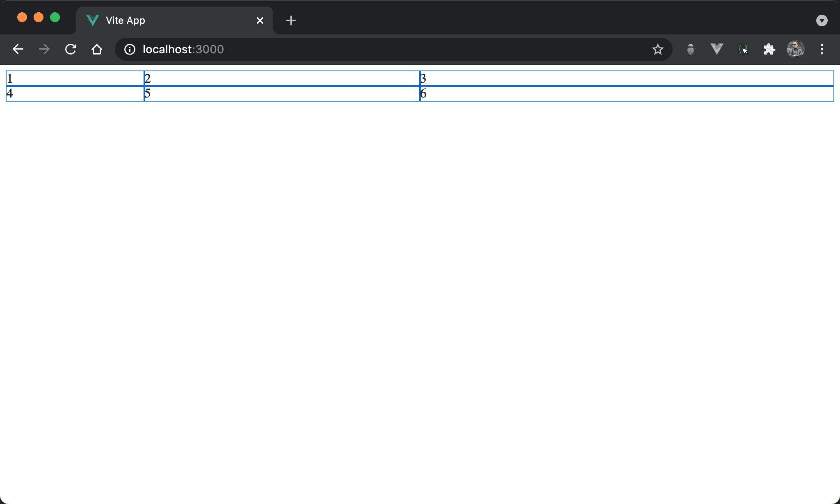The width and height of the screenshot is (840, 504).
Task: Open a new tab with plus button
Action: coord(291,20)
